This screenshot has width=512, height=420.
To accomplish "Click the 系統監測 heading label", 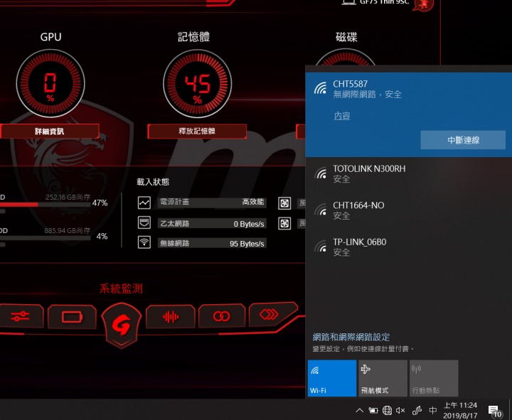I will coord(121,289).
